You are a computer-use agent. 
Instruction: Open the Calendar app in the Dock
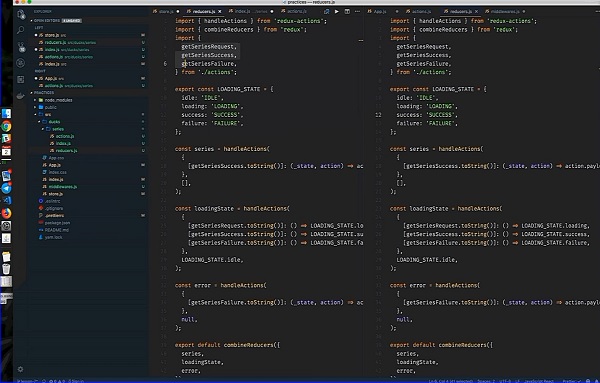[6, 151]
